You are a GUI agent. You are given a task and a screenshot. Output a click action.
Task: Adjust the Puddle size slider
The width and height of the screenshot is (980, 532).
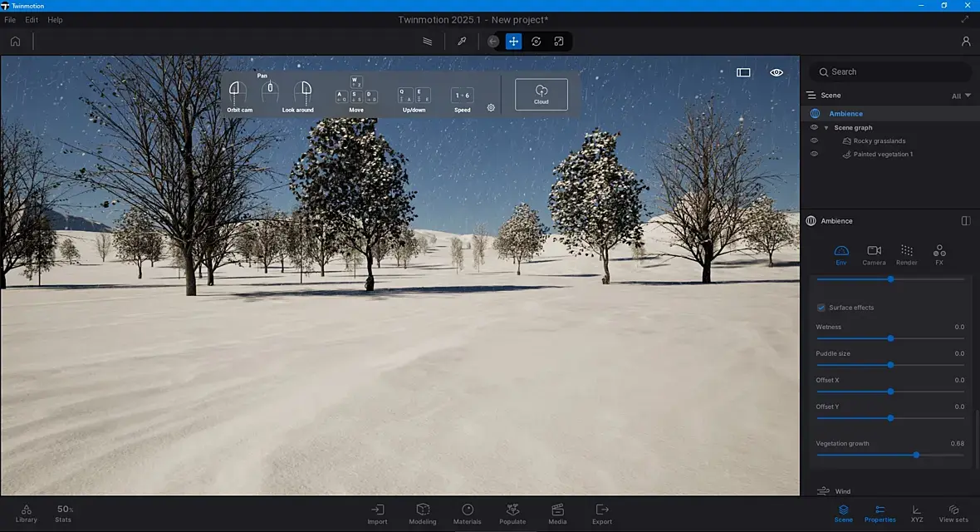(890, 365)
